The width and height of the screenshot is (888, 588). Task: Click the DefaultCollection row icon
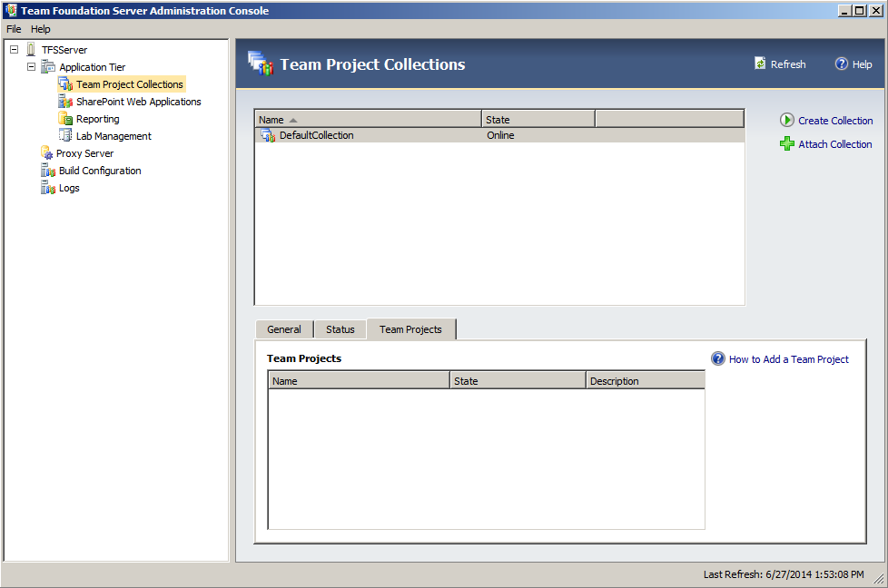click(x=268, y=135)
